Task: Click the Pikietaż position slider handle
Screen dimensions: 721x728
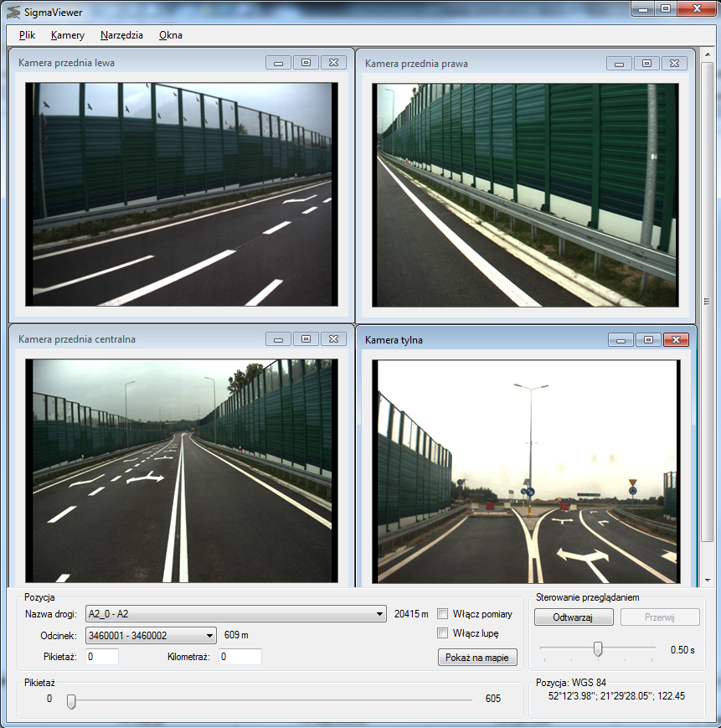Action: (x=71, y=700)
